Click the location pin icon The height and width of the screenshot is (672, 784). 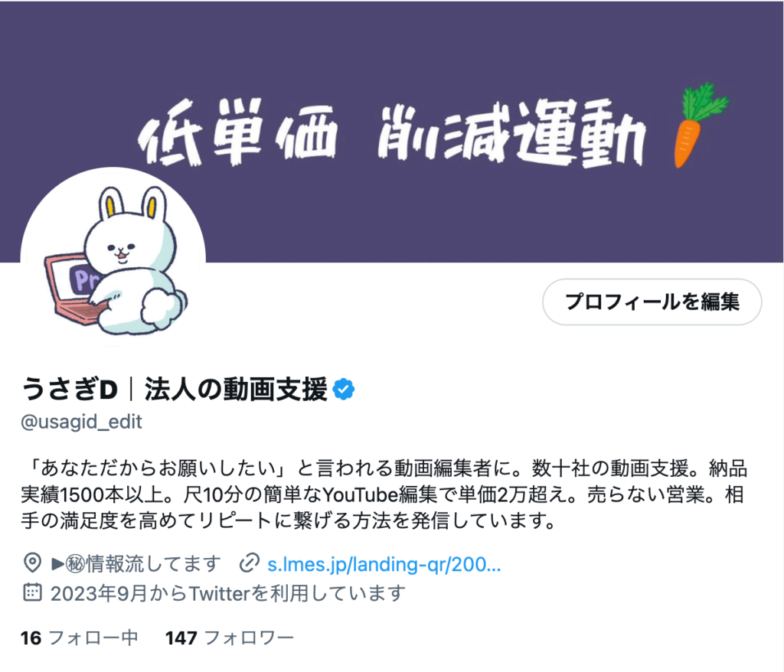(32, 563)
